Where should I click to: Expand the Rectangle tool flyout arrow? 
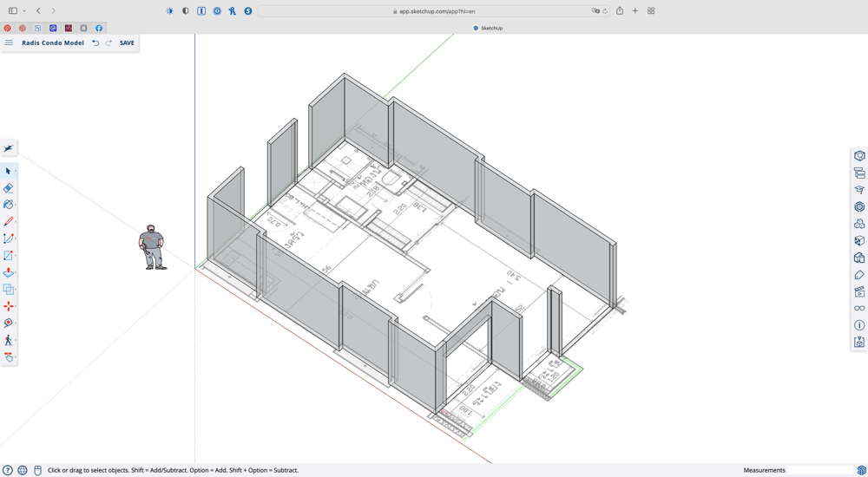tap(15, 256)
